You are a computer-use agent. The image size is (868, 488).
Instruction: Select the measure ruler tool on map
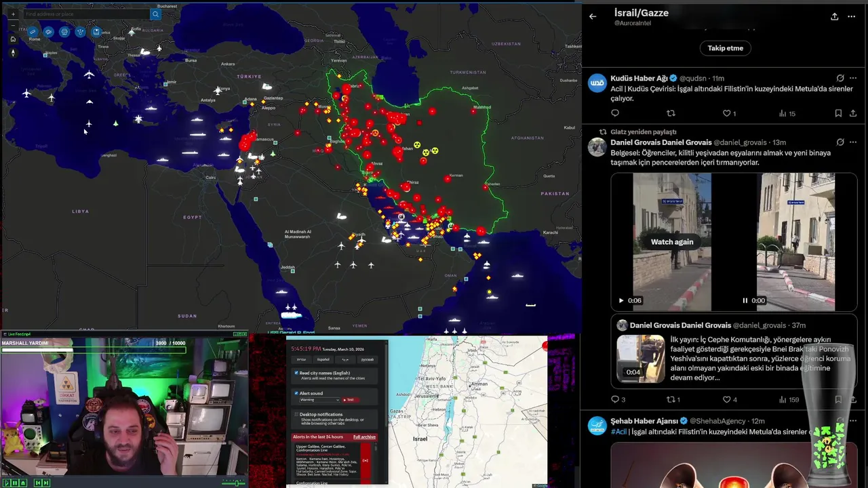click(x=33, y=32)
